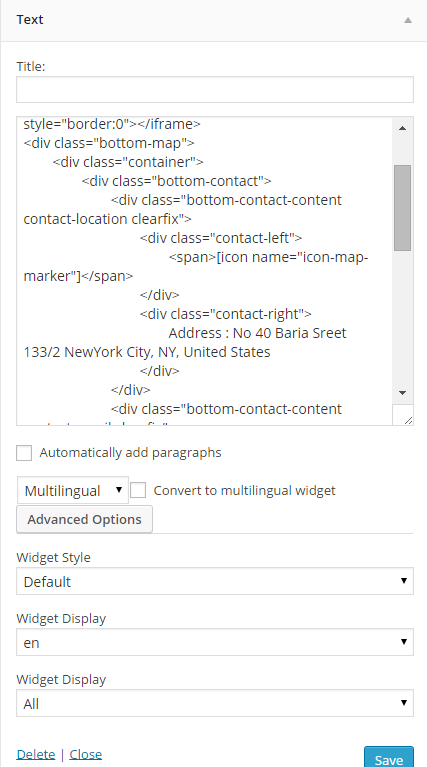
Task: Click the Advanced Options button
Action: pos(85,519)
